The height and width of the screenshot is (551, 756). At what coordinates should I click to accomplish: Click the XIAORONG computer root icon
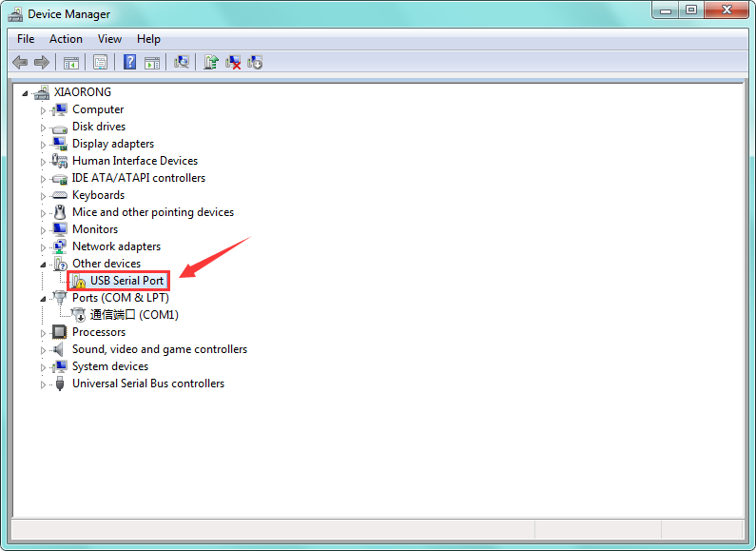point(42,92)
